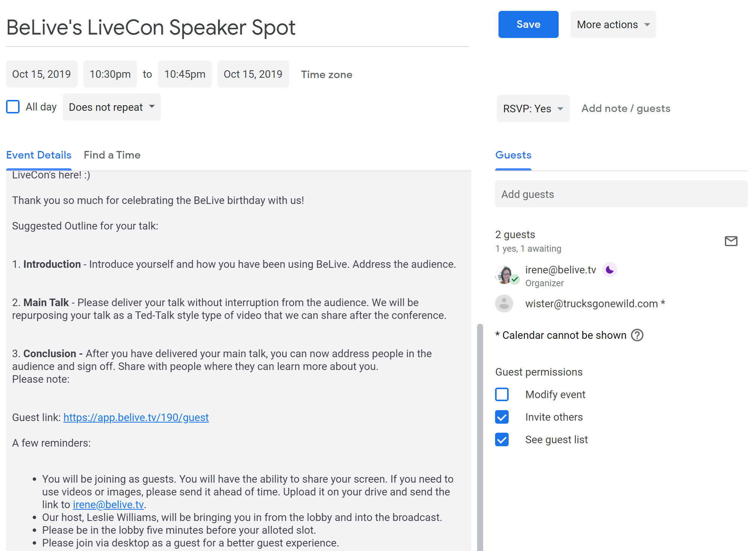This screenshot has width=756, height=551.
Task: Open the 10:45pm end time selector
Action: 185,74
